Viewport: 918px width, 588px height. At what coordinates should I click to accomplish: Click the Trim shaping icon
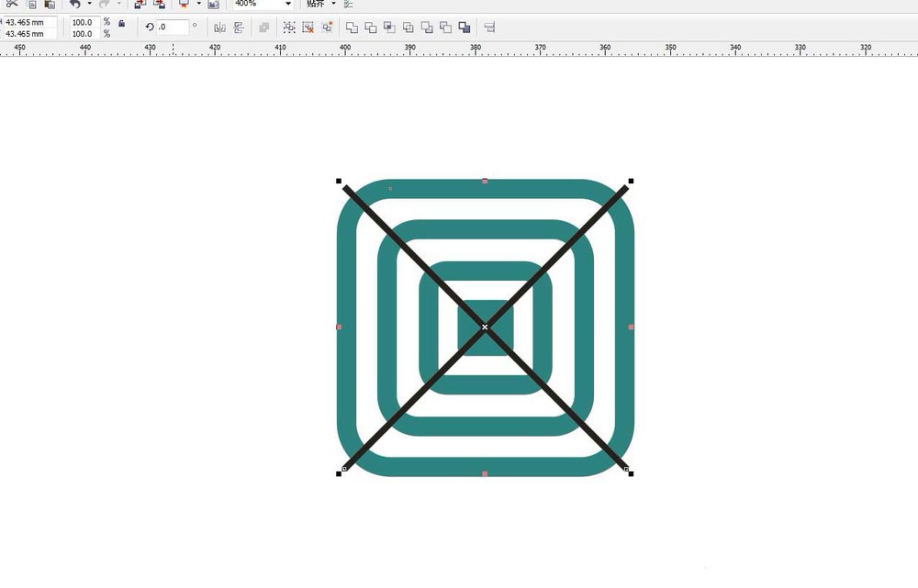(371, 28)
